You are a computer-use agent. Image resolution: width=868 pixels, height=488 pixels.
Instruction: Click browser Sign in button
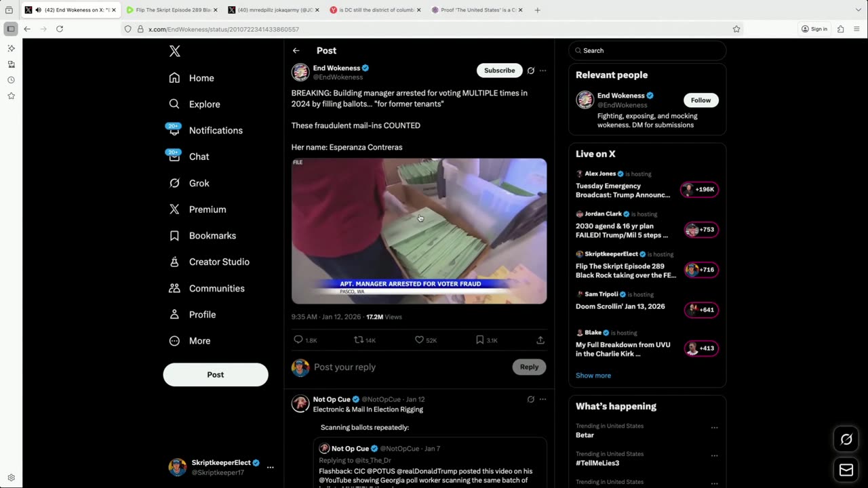pos(814,29)
